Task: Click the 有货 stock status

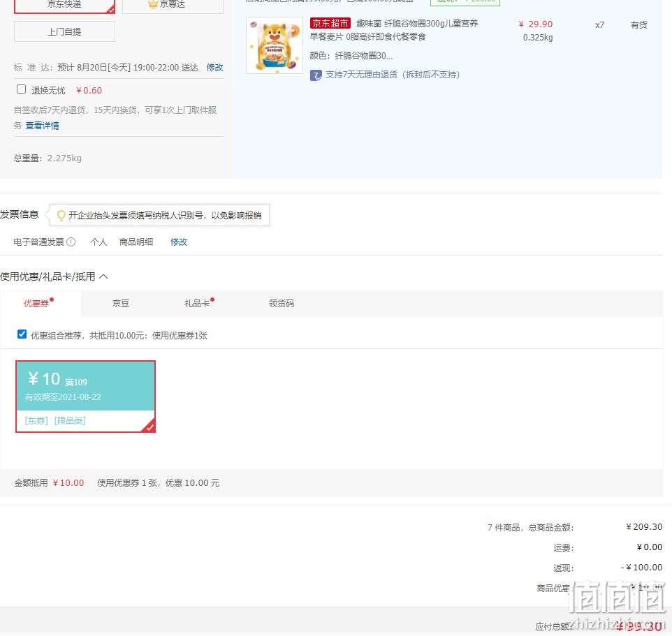Action: tap(639, 25)
